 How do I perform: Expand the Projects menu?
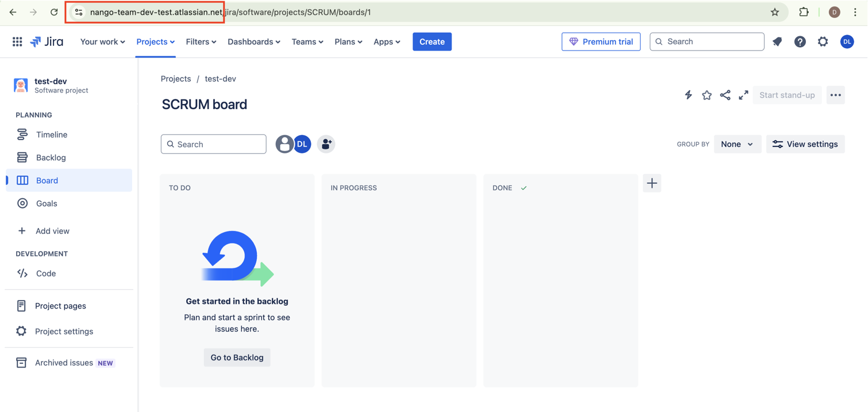155,41
